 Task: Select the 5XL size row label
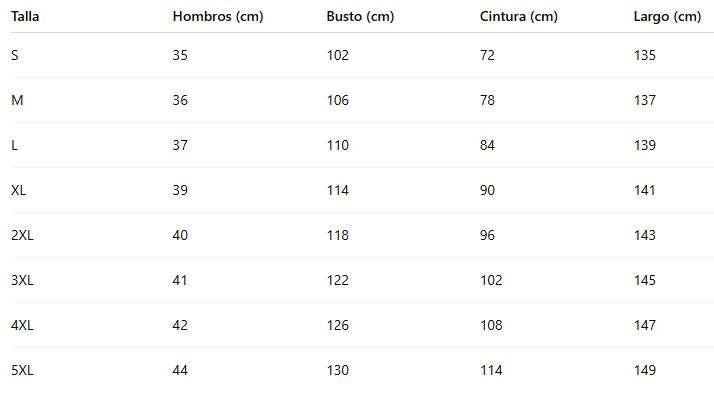pyautogui.click(x=23, y=370)
